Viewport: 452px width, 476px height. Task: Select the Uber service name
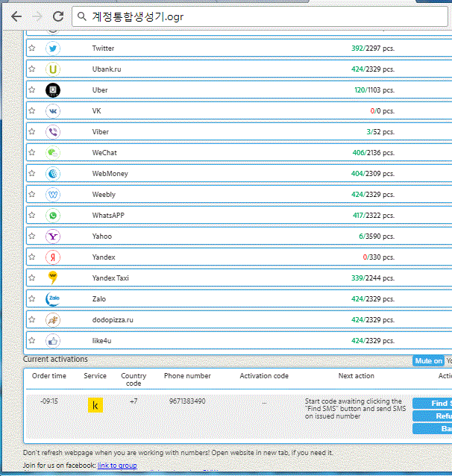pos(100,90)
